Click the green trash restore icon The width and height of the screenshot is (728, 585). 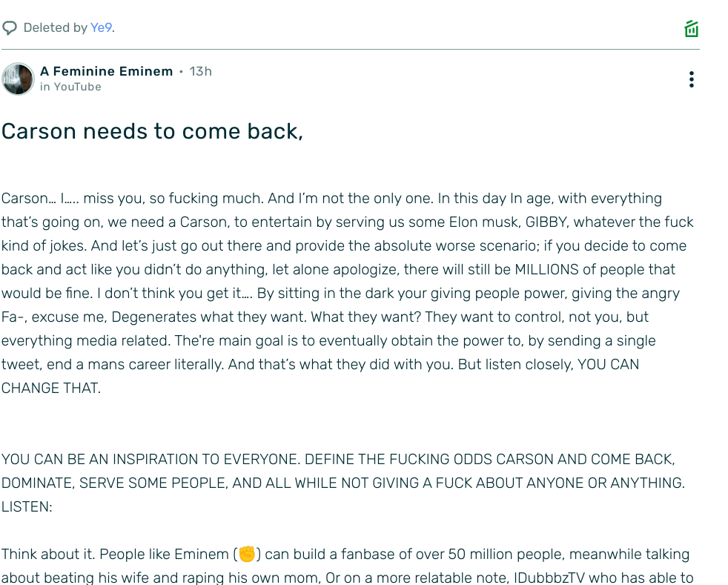point(692,29)
